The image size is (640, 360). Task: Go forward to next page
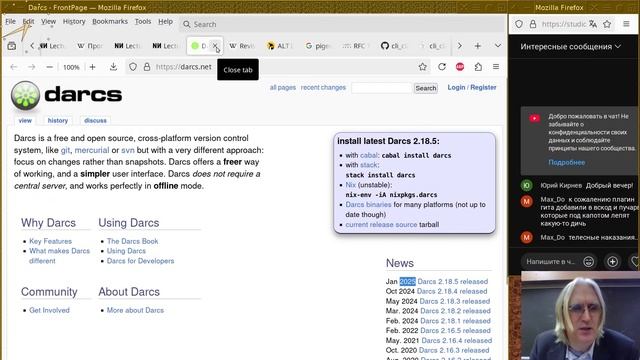point(32,67)
